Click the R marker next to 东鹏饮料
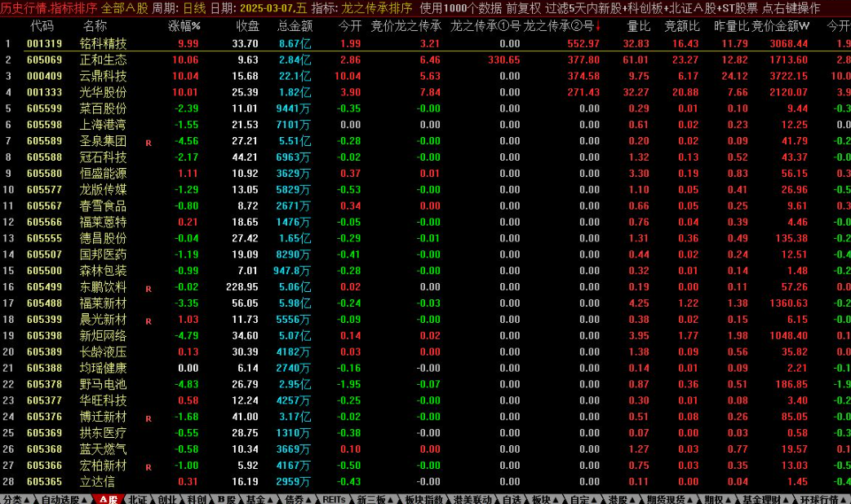The image size is (851, 504). click(x=148, y=290)
